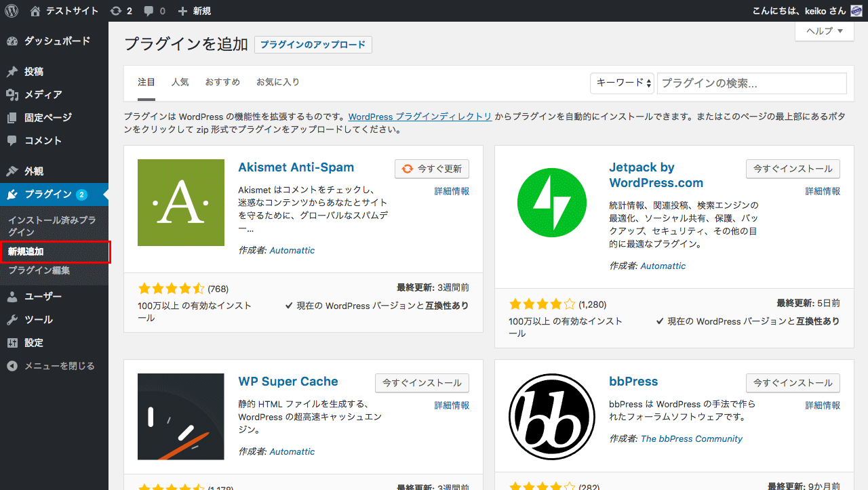Follow WordPress プラグインディレクトリ link

pyautogui.click(x=420, y=117)
